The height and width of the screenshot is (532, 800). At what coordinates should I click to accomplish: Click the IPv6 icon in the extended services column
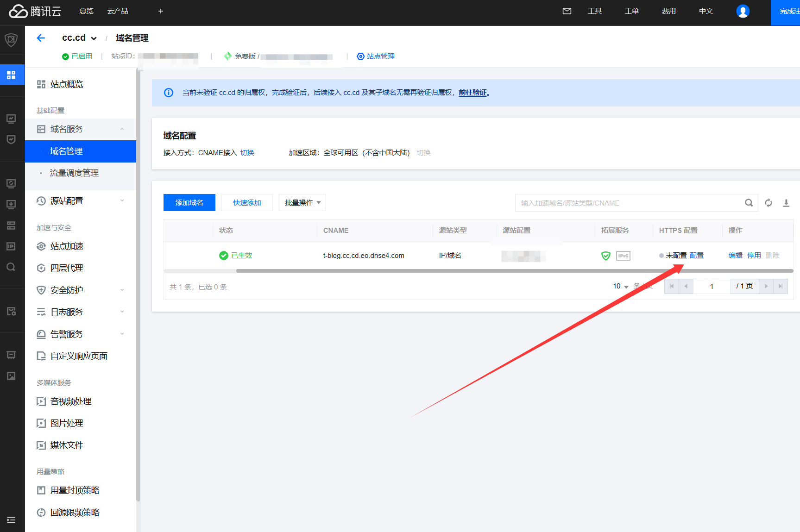coord(623,256)
